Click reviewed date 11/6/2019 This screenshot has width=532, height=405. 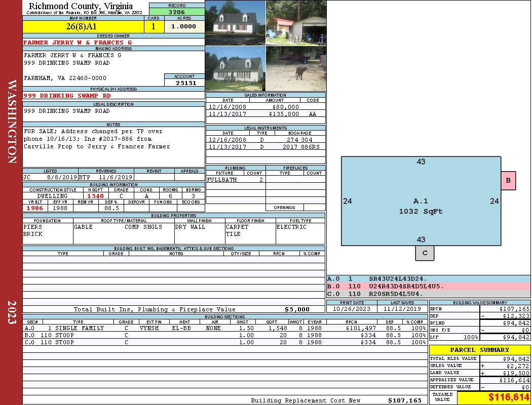point(116,177)
